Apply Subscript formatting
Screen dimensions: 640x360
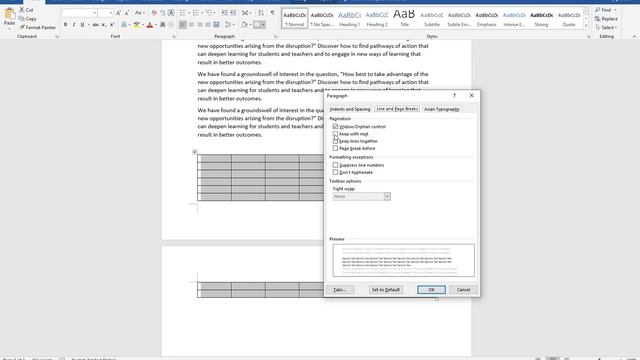click(x=104, y=25)
